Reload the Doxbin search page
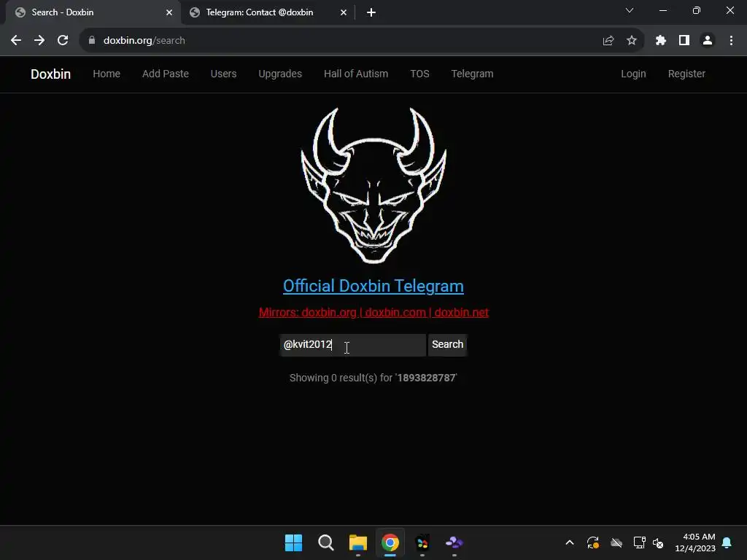The height and width of the screenshot is (560, 747). [x=63, y=41]
